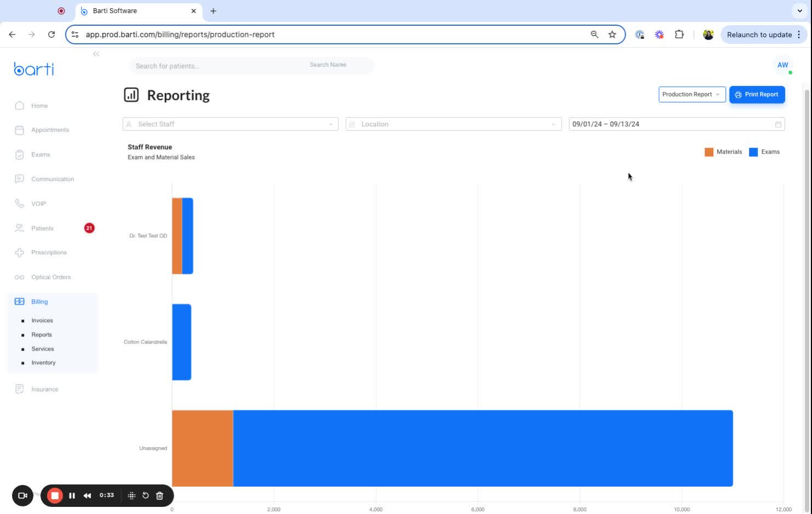Image resolution: width=812 pixels, height=514 pixels.
Task: Pause the recording
Action: pyautogui.click(x=72, y=495)
